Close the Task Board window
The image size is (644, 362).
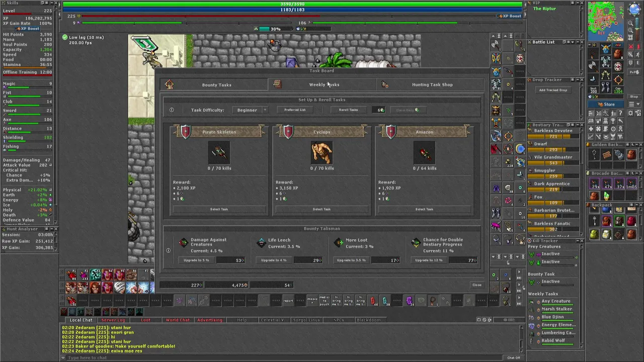click(x=476, y=285)
